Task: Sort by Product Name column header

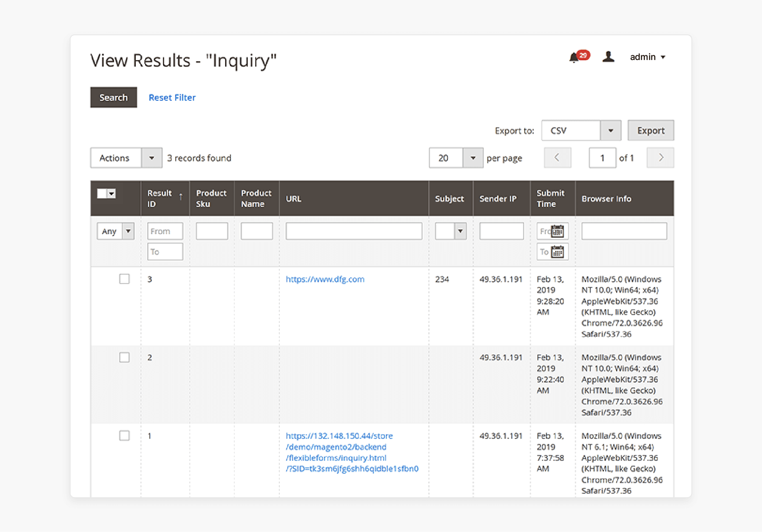Action: coord(256,199)
